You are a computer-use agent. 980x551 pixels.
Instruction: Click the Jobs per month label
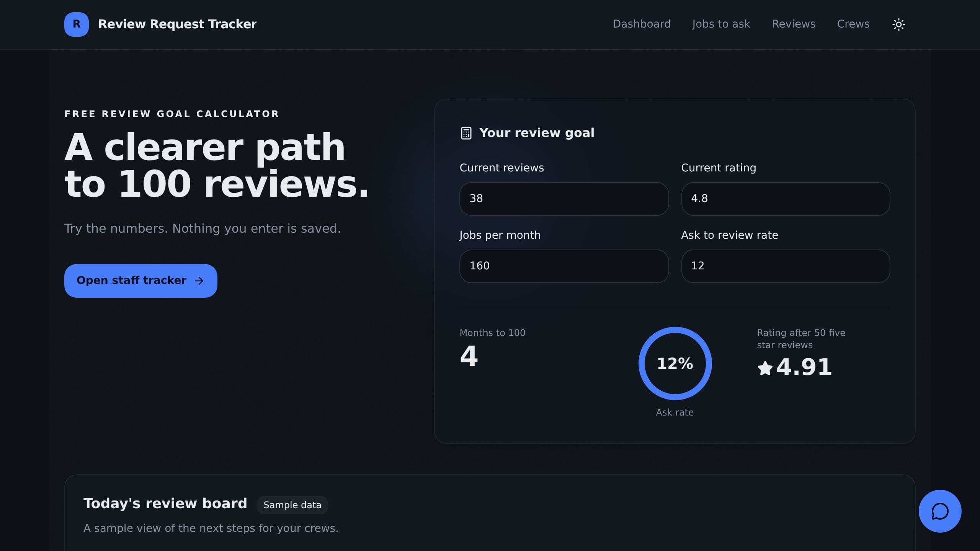tap(500, 235)
